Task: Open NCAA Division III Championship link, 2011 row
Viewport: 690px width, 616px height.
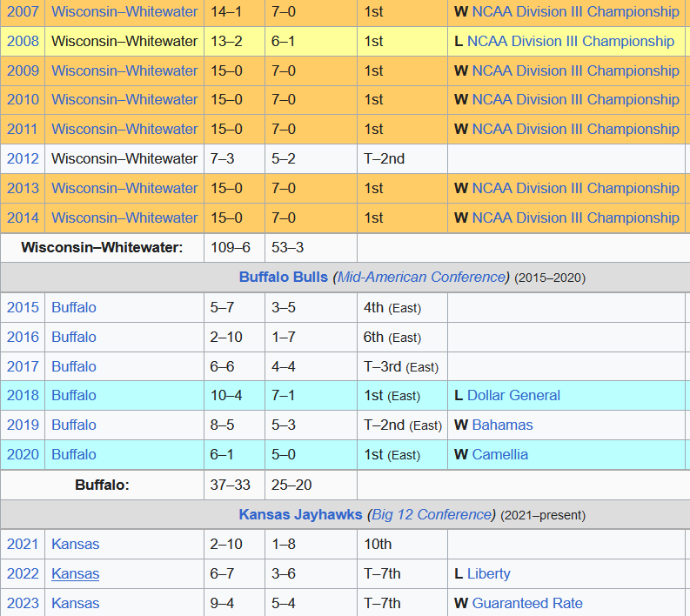Action: click(576, 129)
